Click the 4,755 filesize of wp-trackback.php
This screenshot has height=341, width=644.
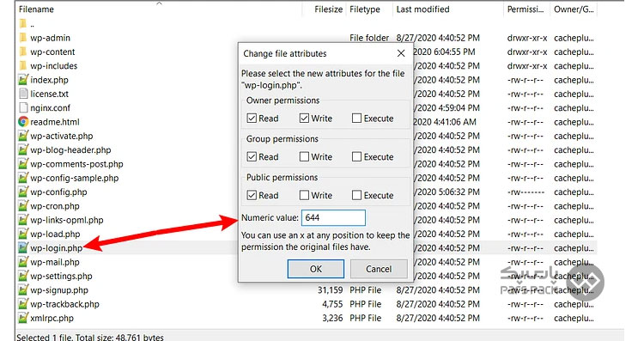332,304
